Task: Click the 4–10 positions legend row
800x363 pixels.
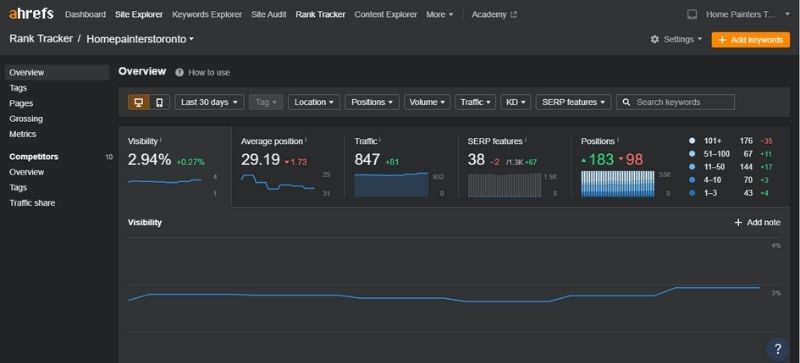Action: 729,180
